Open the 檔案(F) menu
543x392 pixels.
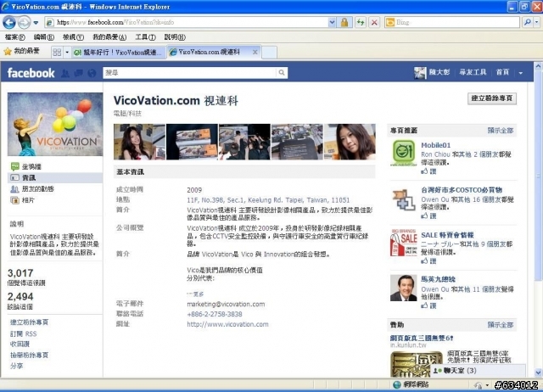tap(15, 37)
